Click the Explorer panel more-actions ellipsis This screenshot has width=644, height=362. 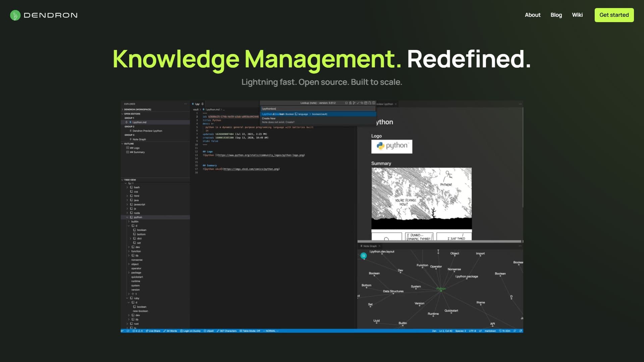coord(185,104)
